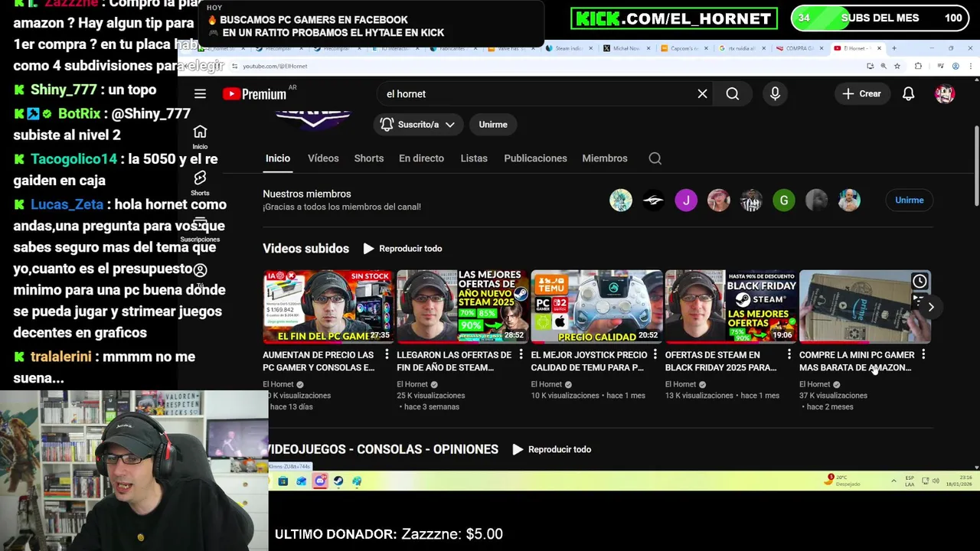The width and height of the screenshot is (980, 551).
Task: Click Unirme in the members section
Action: pos(910,200)
